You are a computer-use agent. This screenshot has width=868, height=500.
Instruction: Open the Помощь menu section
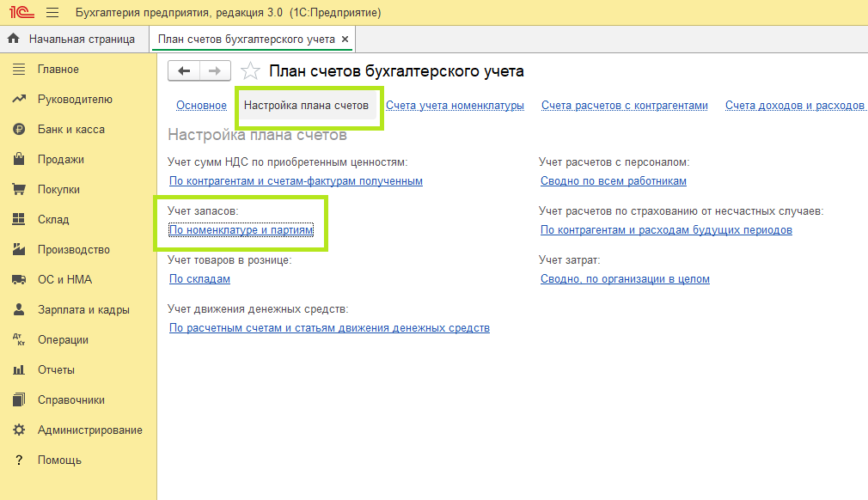click(x=59, y=460)
